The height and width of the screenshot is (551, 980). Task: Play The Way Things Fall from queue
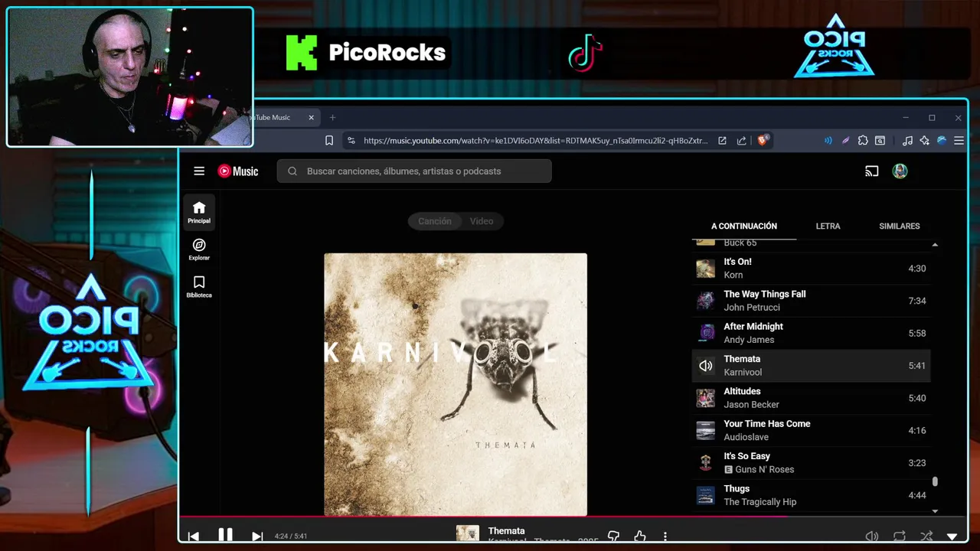[x=812, y=301]
